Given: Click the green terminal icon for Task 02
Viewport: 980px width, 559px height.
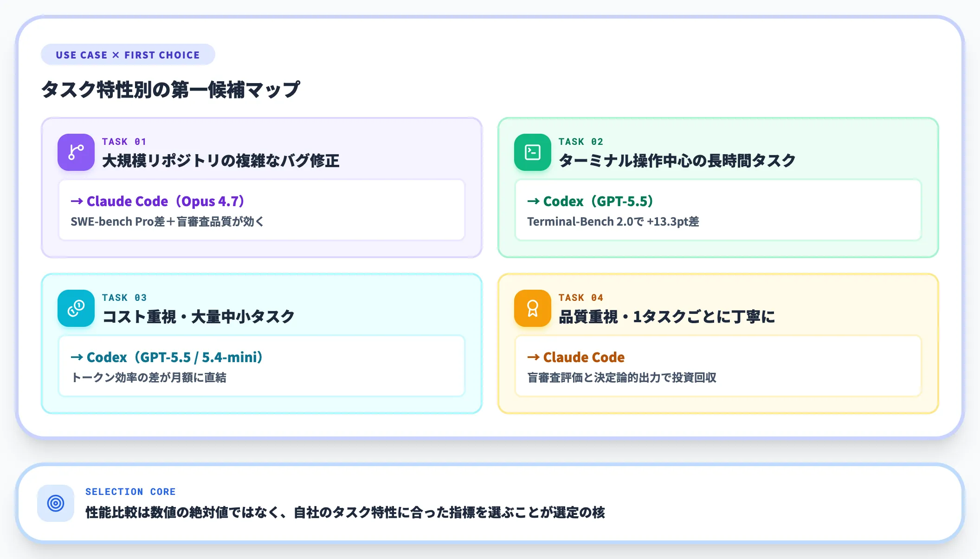Looking at the screenshot, I should 533,152.
